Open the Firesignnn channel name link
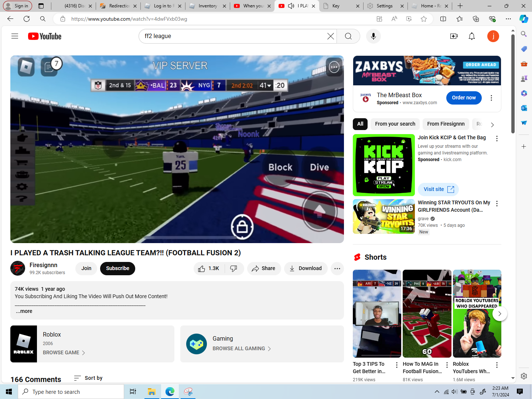Image resolution: width=532 pixels, height=399 pixels. tap(44, 265)
